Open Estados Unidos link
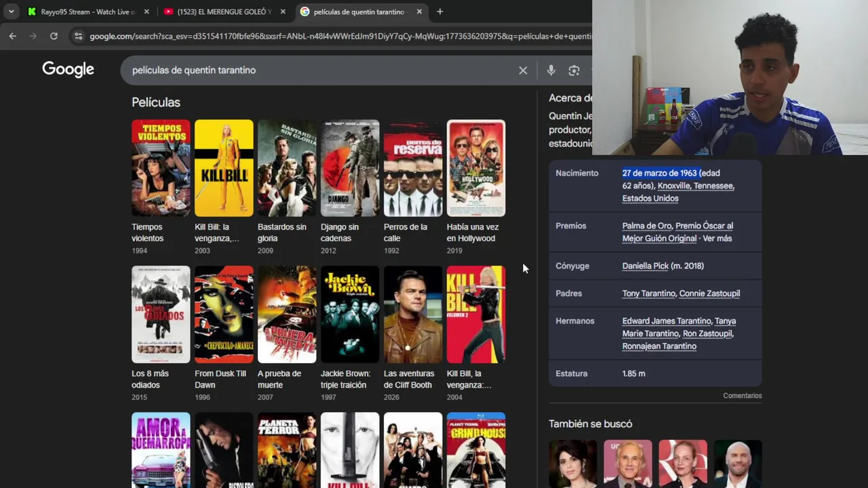Screen dimensions: 868x488 point(650,198)
